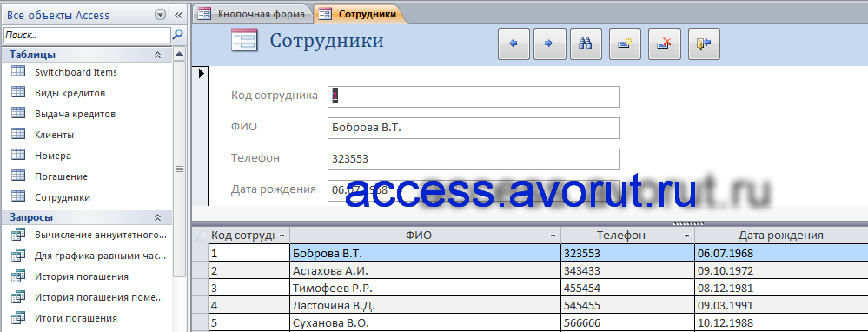Click the Код сотрудника input field
The image size is (868, 332).
[474, 96]
